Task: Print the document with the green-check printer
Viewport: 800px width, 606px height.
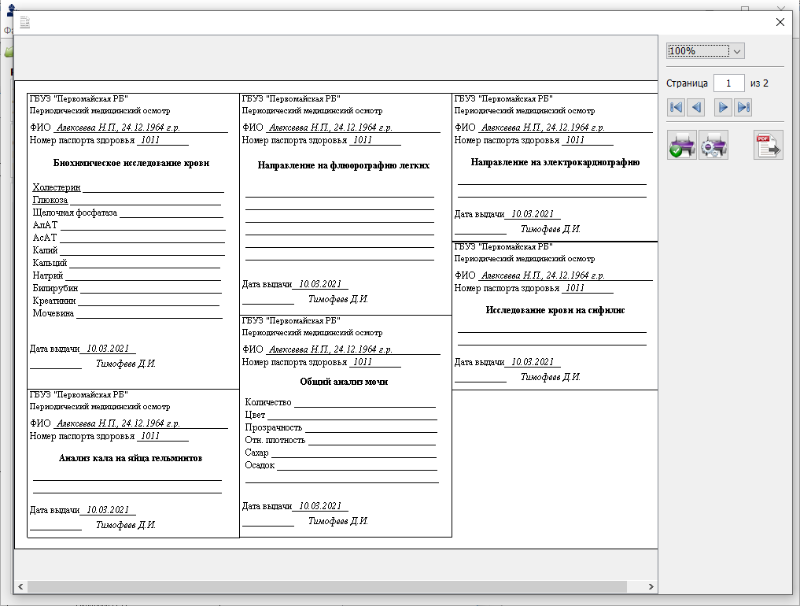Action: click(681, 146)
